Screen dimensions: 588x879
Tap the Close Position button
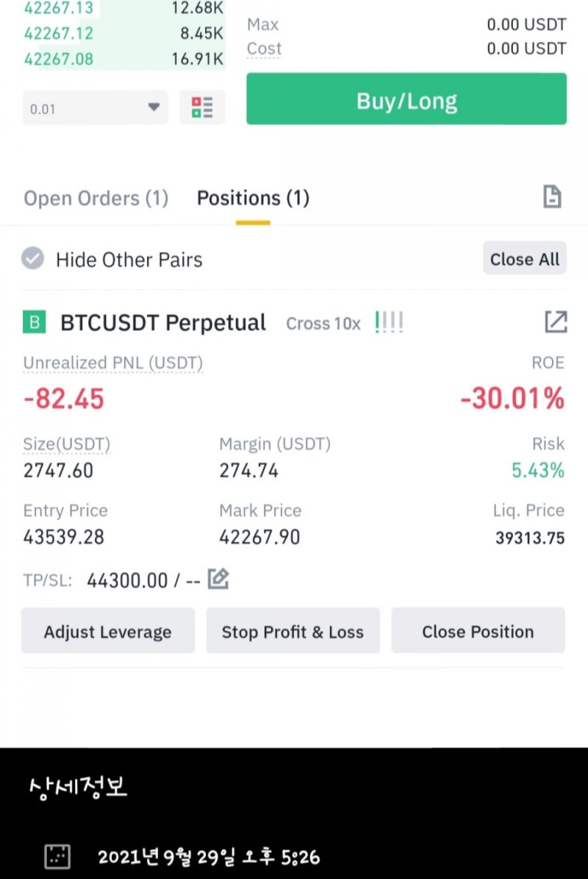click(478, 630)
